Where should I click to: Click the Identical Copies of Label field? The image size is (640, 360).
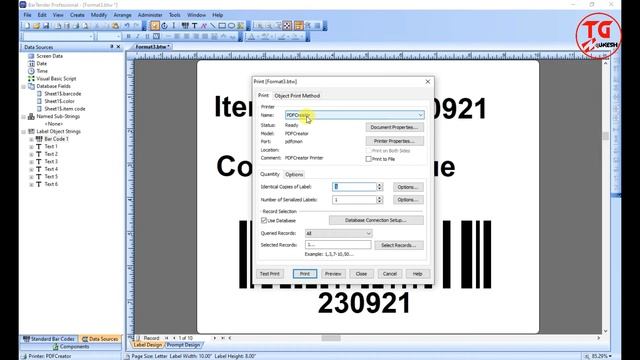click(x=354, y=187)
